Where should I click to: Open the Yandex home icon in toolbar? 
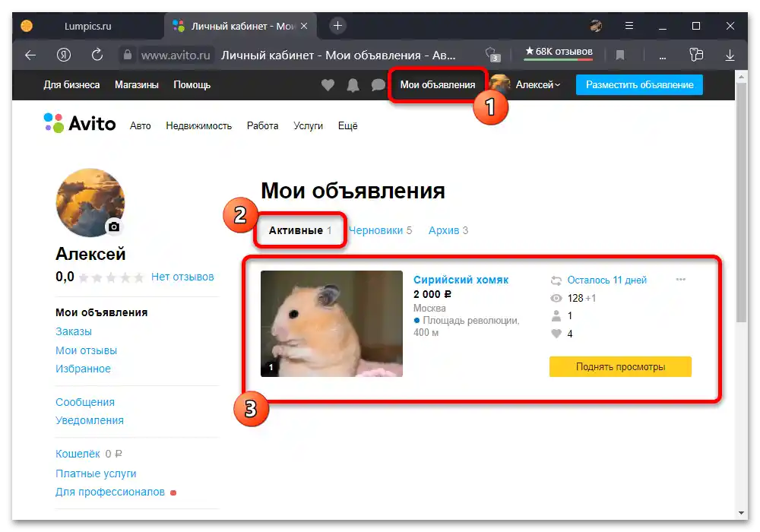(64, 55)
